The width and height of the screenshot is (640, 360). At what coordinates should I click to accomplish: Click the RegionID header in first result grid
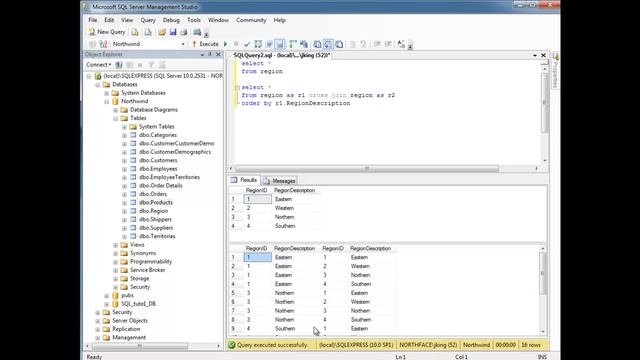tap(257, 191)
